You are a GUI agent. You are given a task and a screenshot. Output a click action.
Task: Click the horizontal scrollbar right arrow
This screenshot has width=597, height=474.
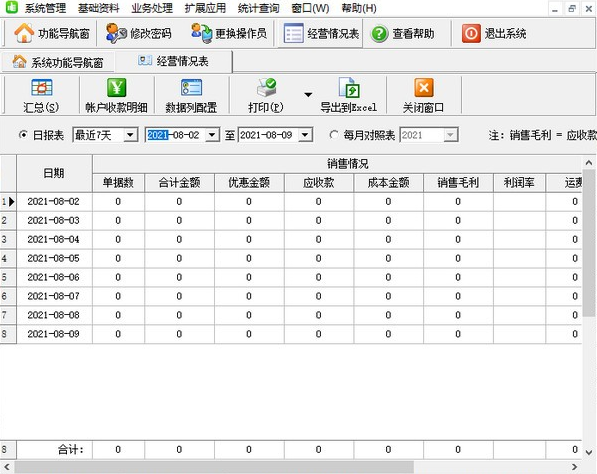pos(575,467)
